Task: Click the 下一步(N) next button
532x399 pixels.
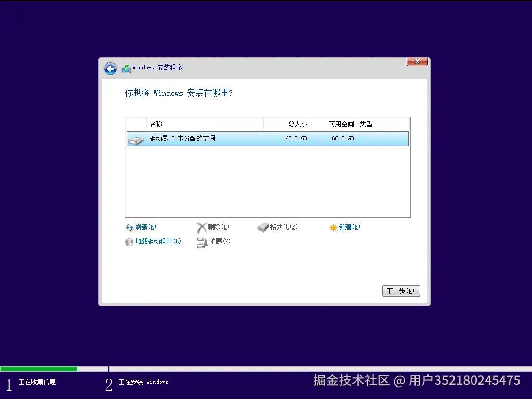Action: (401, 291)
